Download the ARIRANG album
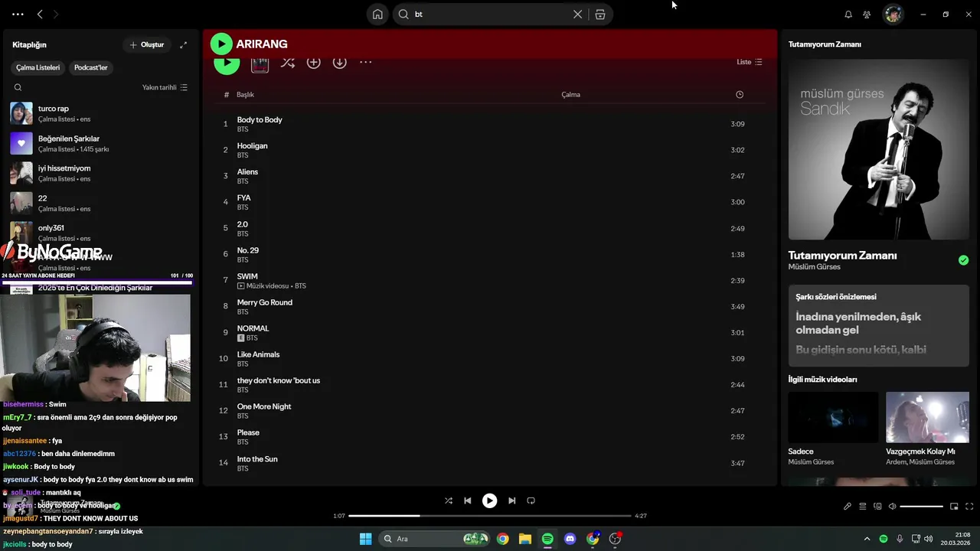 click(x=340, y=62)
